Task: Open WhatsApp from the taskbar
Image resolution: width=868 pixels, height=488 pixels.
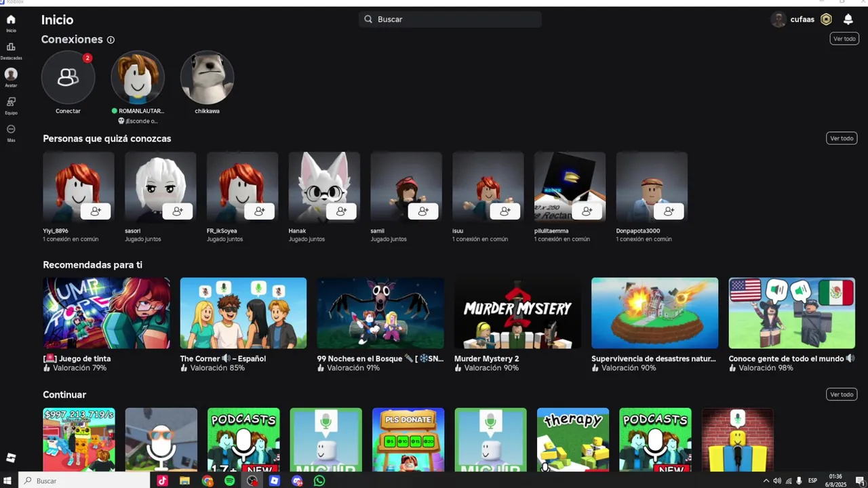Action: tap(319, 481)
